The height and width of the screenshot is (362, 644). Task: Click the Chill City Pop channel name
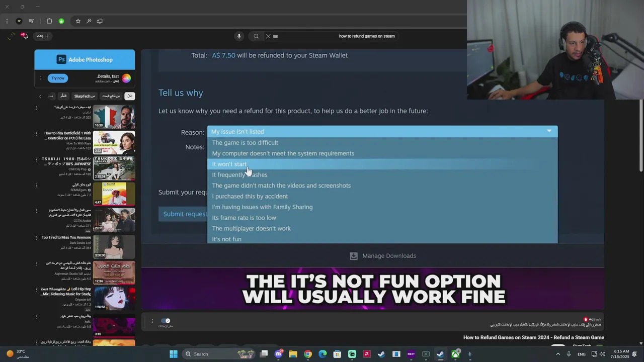(77, 169)
